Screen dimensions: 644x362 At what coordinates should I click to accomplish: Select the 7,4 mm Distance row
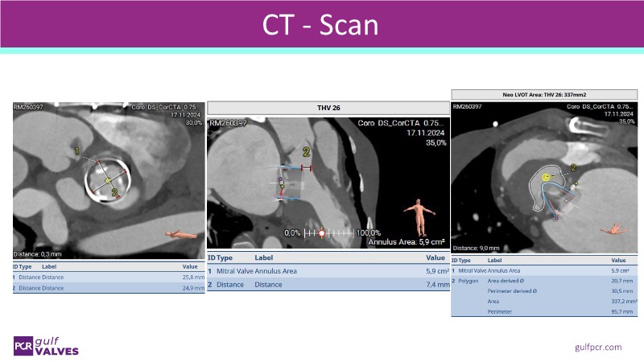[x=327, y=285]
